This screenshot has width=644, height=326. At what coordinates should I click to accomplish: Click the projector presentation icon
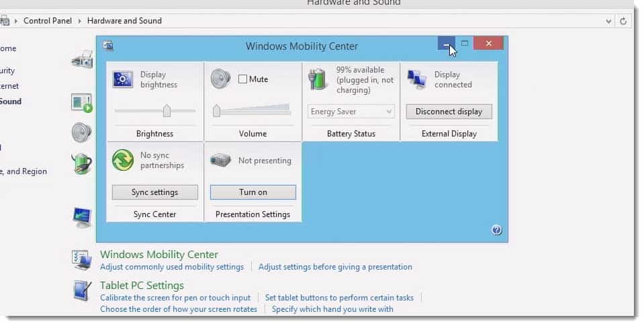220,161
